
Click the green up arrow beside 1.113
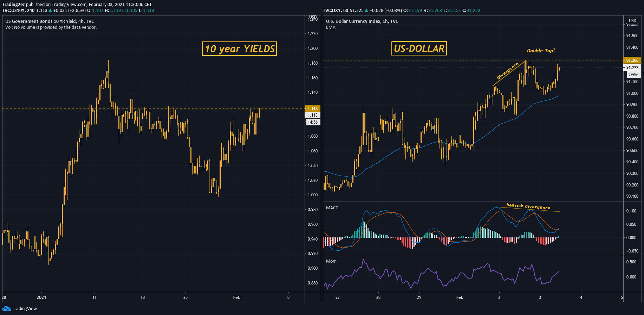tap(50, 11)
